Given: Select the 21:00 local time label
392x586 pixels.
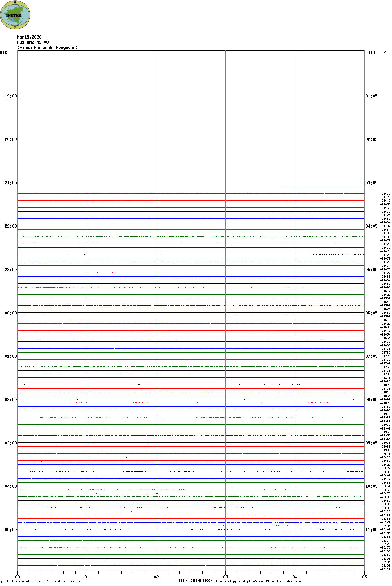Looking at the screenshot, I should (10, 183).
